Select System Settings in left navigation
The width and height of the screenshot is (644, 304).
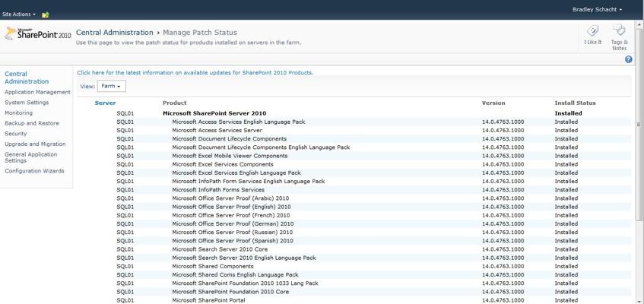point(27,103)
